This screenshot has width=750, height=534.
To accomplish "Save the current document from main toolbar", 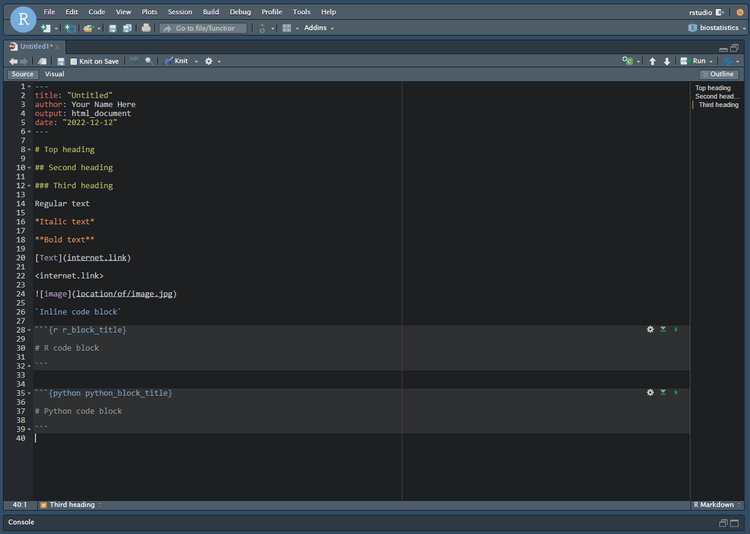I will point(112,28).
